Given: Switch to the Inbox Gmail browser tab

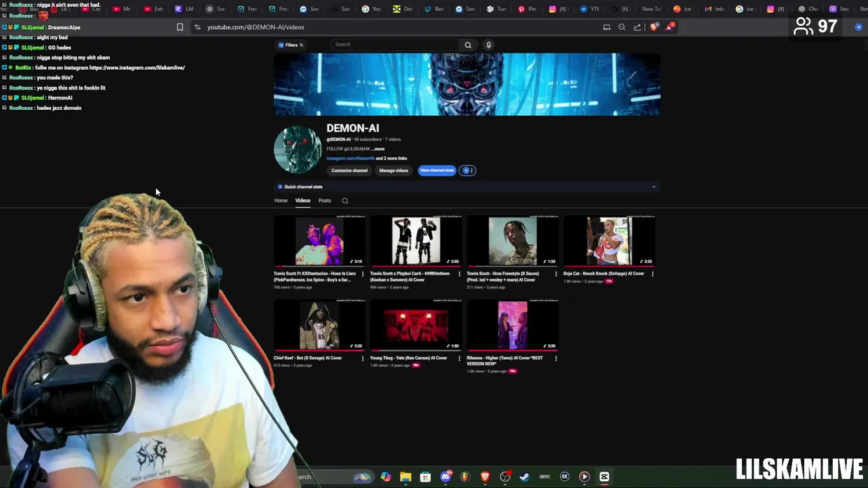Looking at the screenshot, I should coord(715,9).
